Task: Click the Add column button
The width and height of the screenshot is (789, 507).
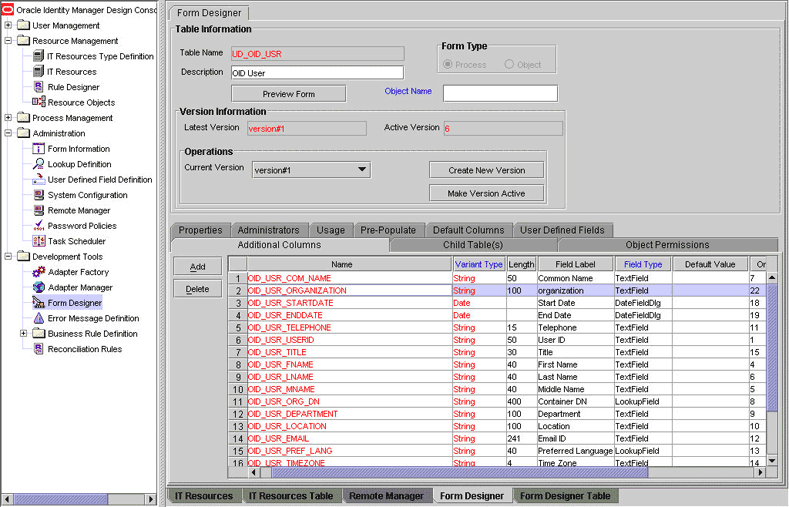Action: pyautogui.click(x=197, y=267)
